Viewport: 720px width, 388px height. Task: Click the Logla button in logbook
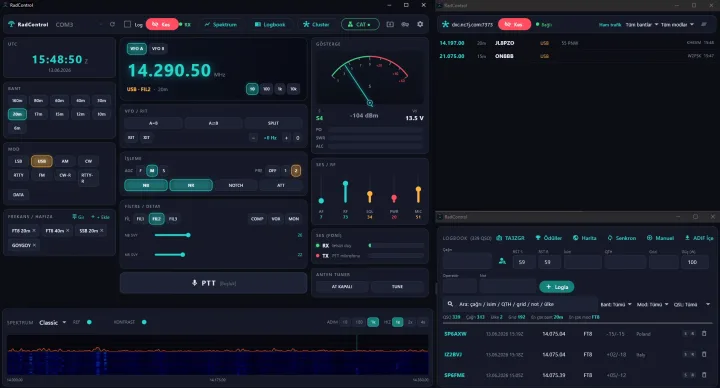(x=557, y=287)
